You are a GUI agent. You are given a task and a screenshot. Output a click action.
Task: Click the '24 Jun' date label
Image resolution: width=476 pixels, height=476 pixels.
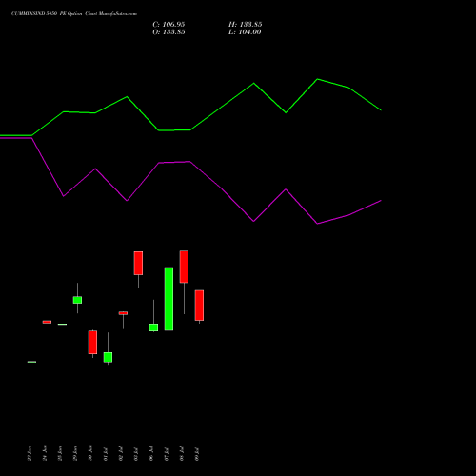click(x=45, y=453)
